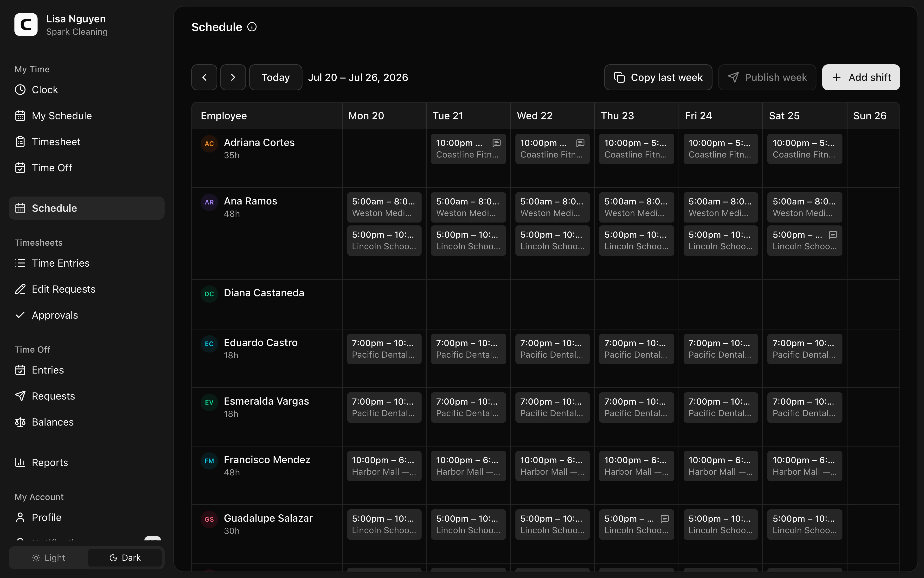Open Guadalupe Salazar Mon 20 Lincoln shift
Screen dimensions: 924x578
tap(384, 525)
